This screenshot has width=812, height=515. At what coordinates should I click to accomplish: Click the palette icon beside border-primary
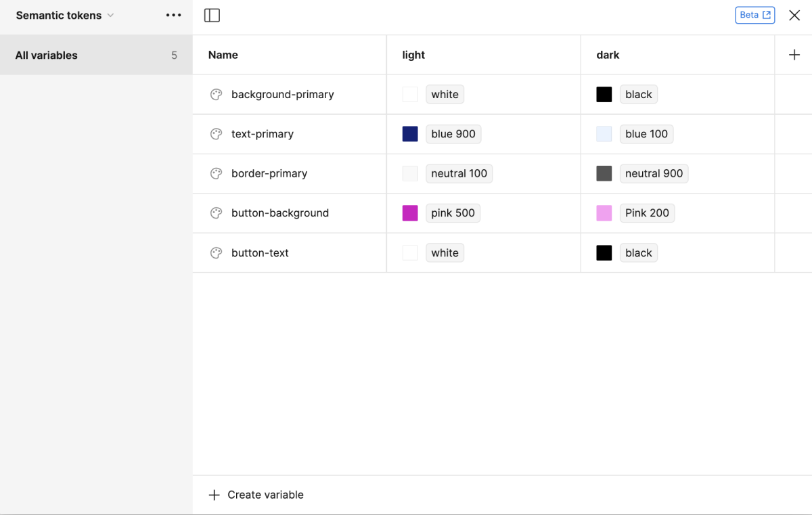pyautogui.click(x=216, y=173)
